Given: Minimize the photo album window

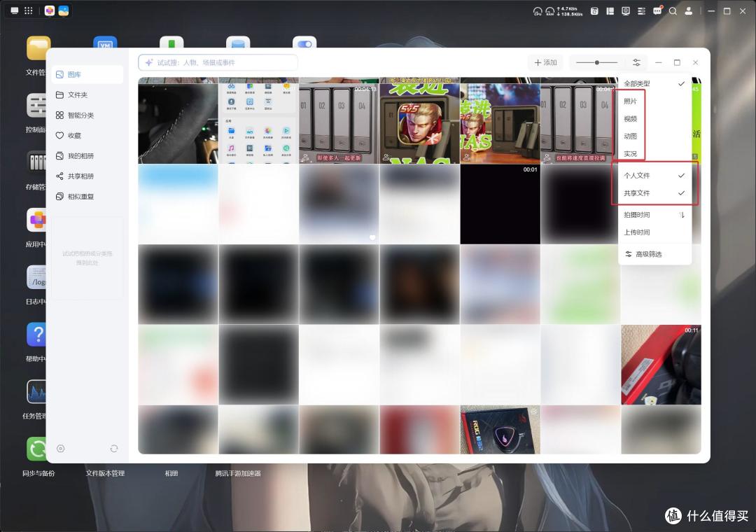Looking at the screenshot, I should coord(658,63).
